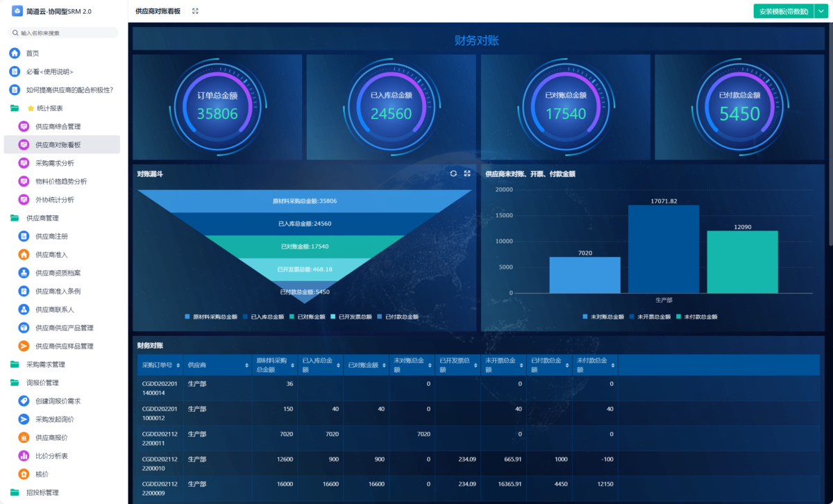
Task: Click the 供应商联系人 icon
Action: tap(24, 310)
